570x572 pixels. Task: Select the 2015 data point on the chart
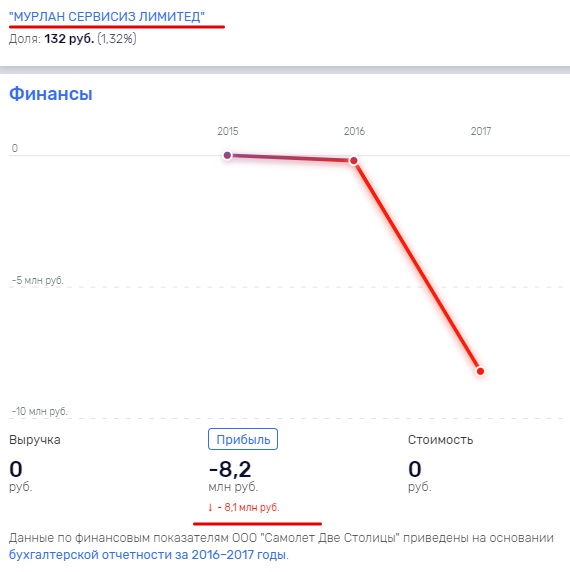tap(227, 155)
